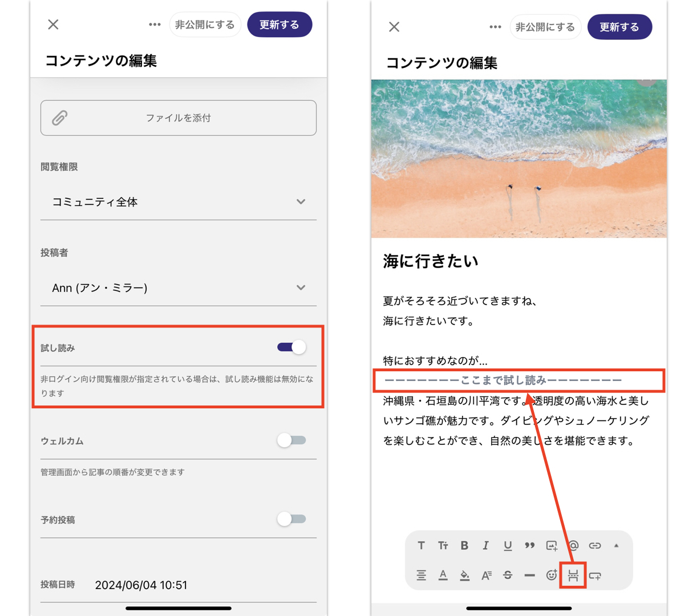Turn off the 試し読み toggle
The image size is (697, 616).
pyautogui.click(x=291, y=347)
